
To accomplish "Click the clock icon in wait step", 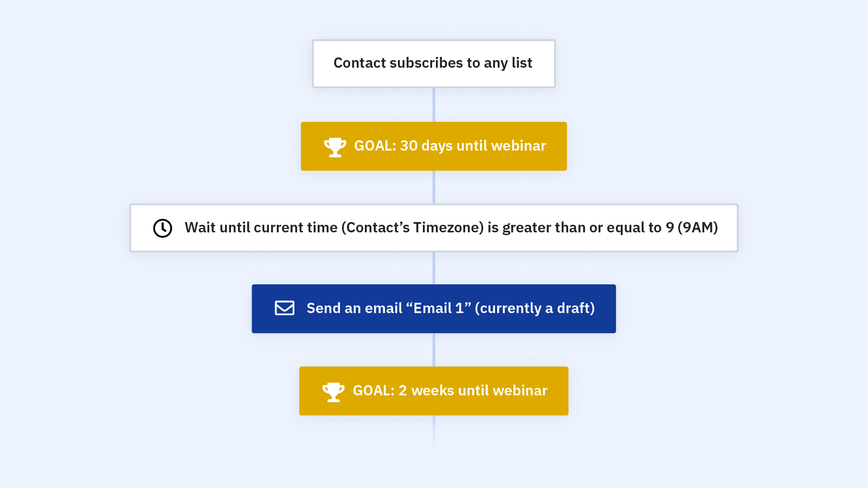I will coord(163,228).
